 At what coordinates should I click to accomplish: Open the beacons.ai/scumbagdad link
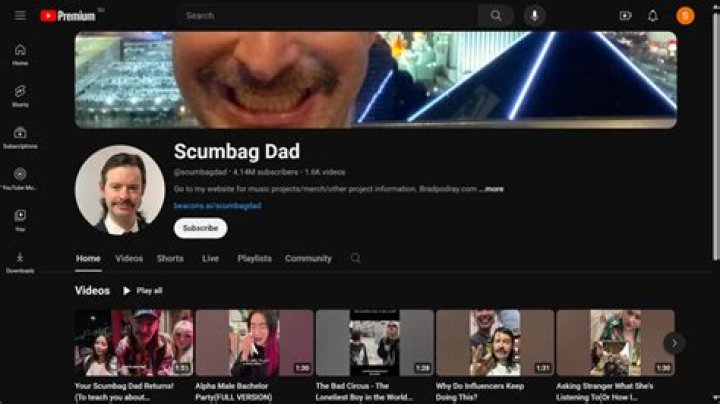point(217,206)
